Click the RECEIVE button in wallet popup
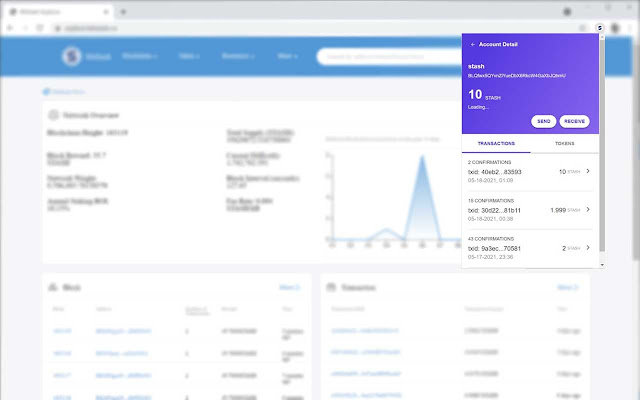The height and width of the screenshot is (400, 640). click(574, 121)
